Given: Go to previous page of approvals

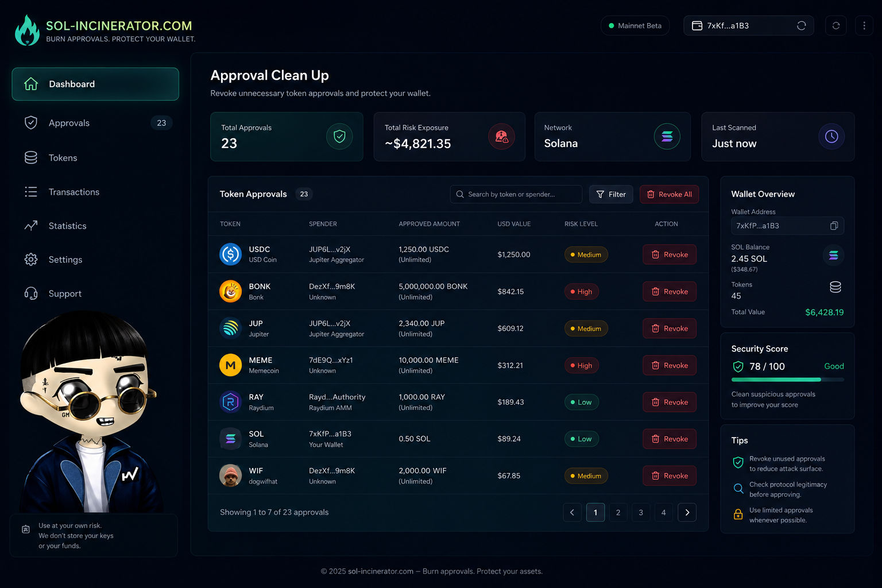Looking at the screenshot, I should (x=572, y=512).
